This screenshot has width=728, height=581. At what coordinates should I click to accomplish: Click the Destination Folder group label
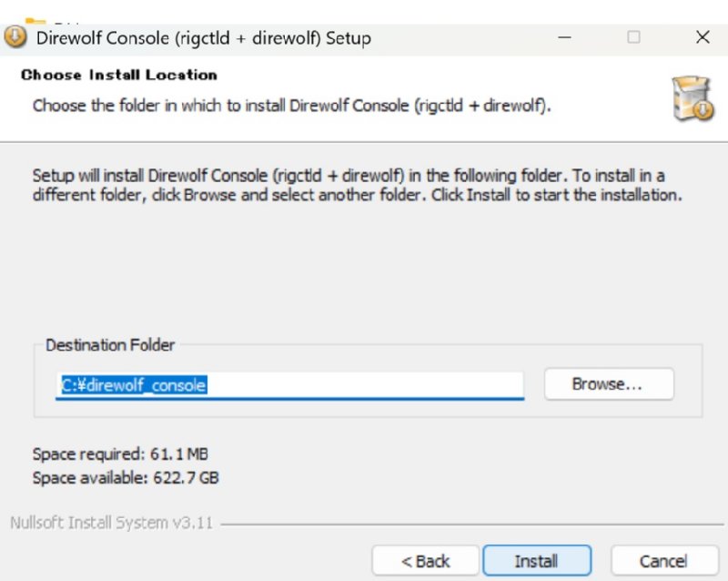110,345
